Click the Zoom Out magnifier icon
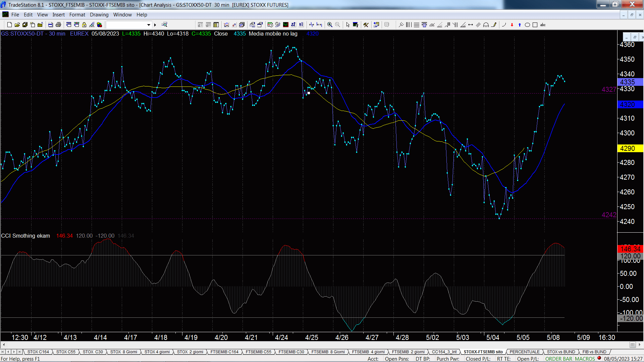 point(338,25)
